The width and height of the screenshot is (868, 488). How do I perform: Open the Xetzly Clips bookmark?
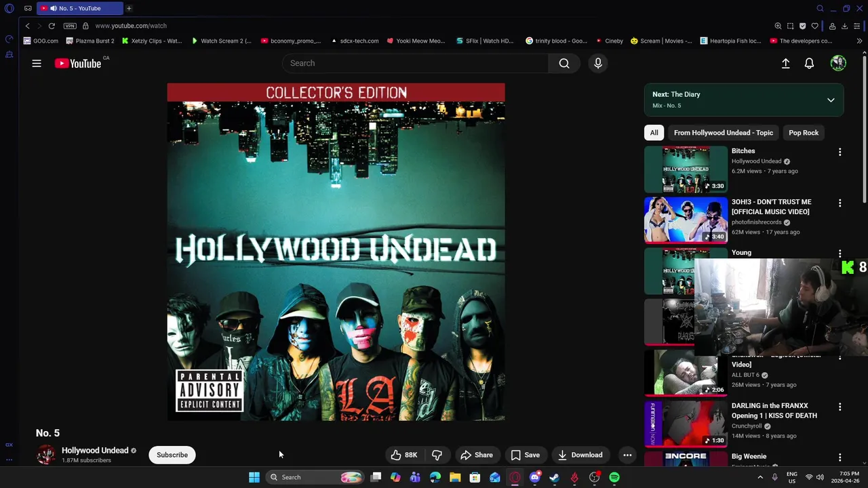pyautogui.click(x=152, y=41)
